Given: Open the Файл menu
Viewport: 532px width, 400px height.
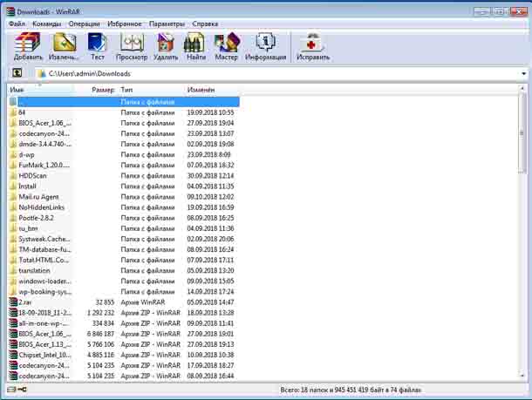Looking at the screenshot, I should point(17,24).
